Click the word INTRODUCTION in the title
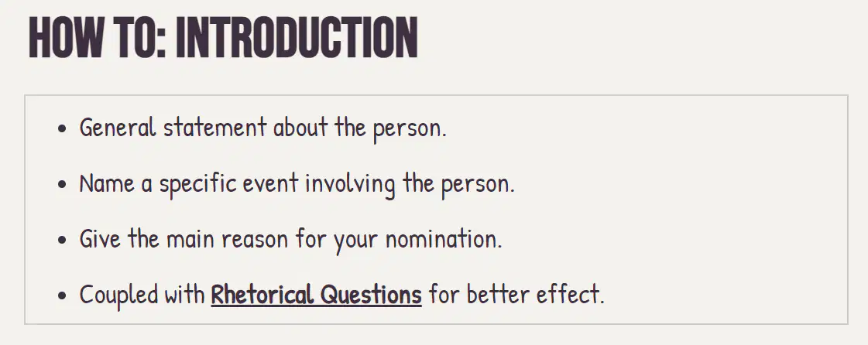This screenshot has height=345, width=868. click(297, 38)
